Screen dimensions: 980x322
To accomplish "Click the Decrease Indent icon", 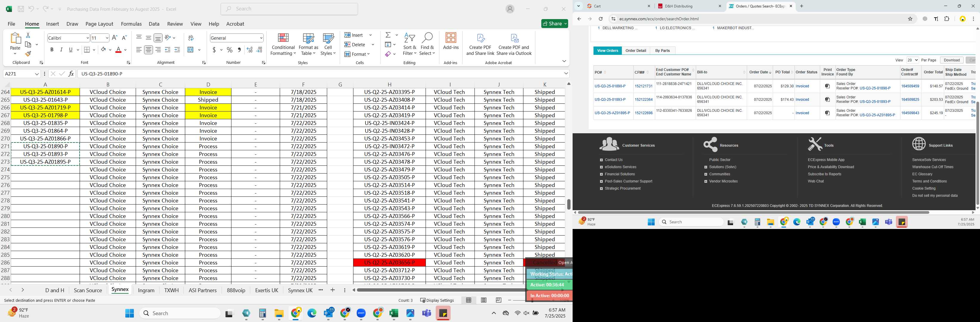I will click(167, 50).
